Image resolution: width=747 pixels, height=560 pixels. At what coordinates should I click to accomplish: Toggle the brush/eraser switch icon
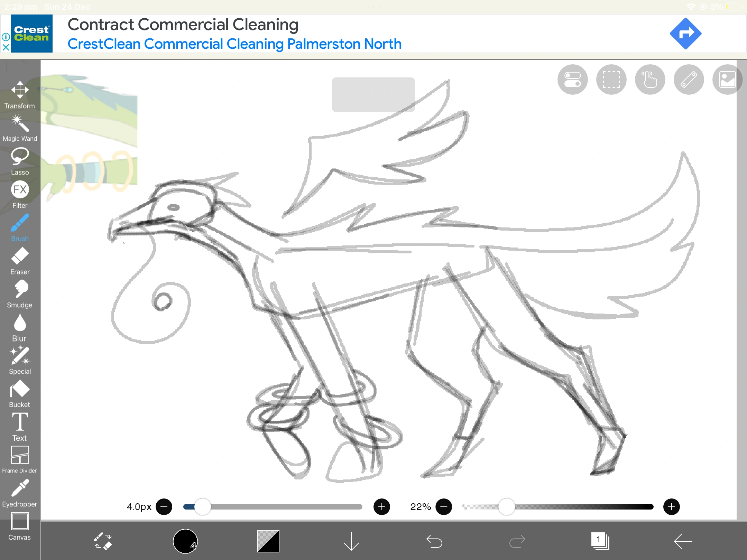(x=103, y=541)
